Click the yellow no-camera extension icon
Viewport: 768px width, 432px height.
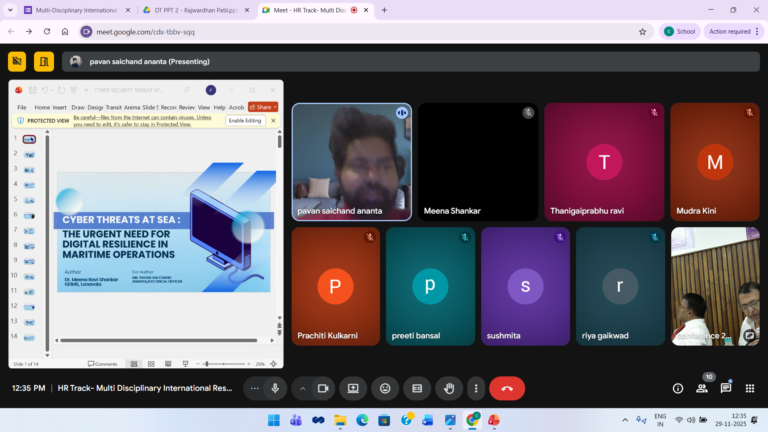[17, 62]
